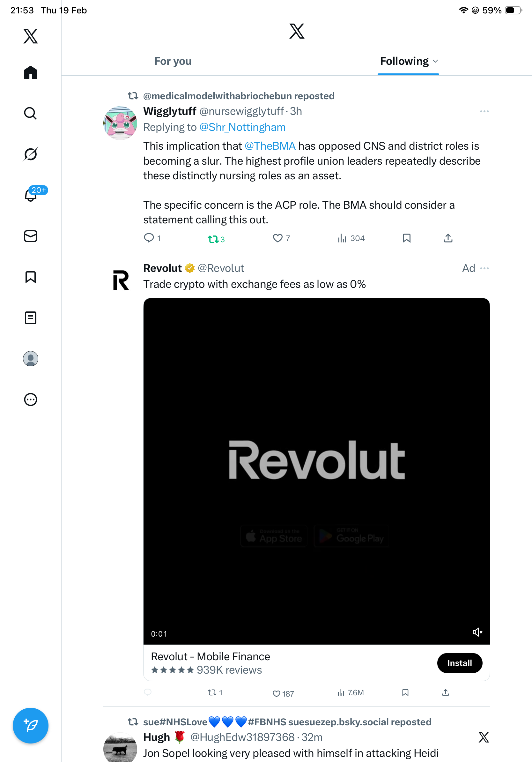The width and height of the screenshot is (532, 762).
Task: Install the Revolut app
Action: tap(459, 663)
